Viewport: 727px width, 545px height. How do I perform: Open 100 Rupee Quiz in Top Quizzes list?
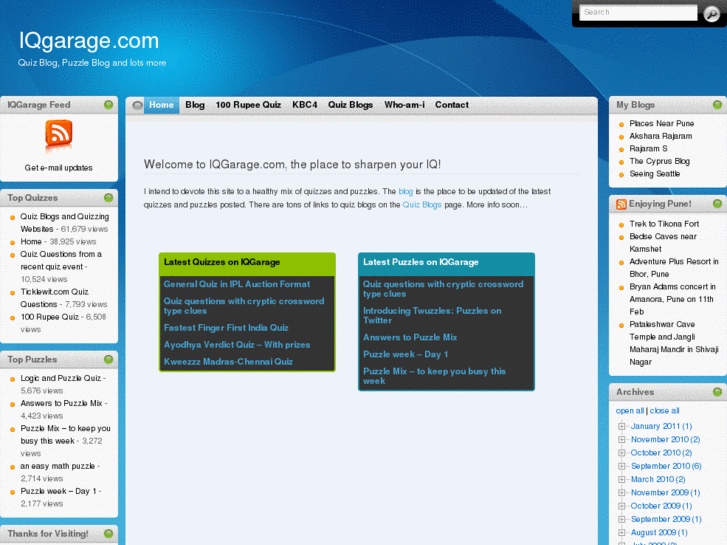coord(50,317)
